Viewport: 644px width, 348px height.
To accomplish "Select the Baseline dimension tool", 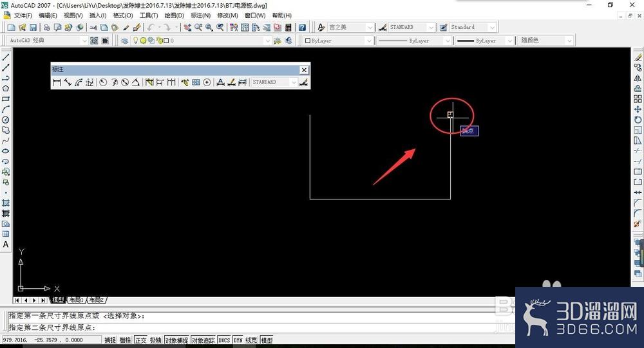I will pos(160,82).
